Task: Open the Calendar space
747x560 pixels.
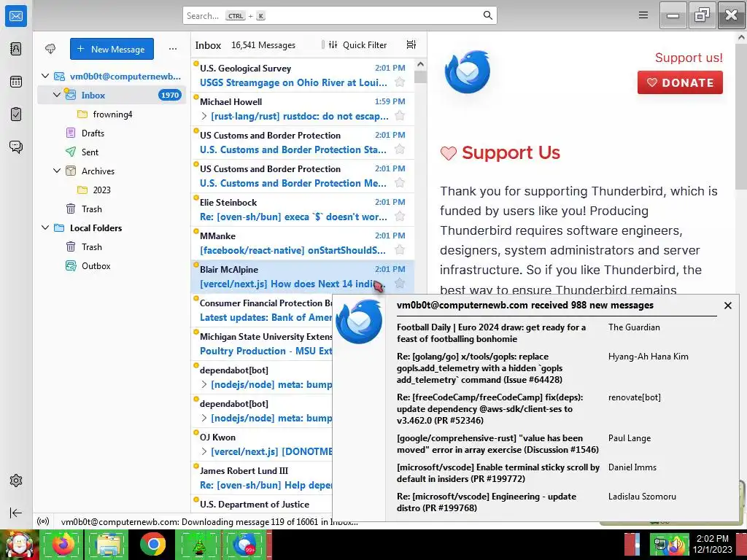Action: (16, 82)
